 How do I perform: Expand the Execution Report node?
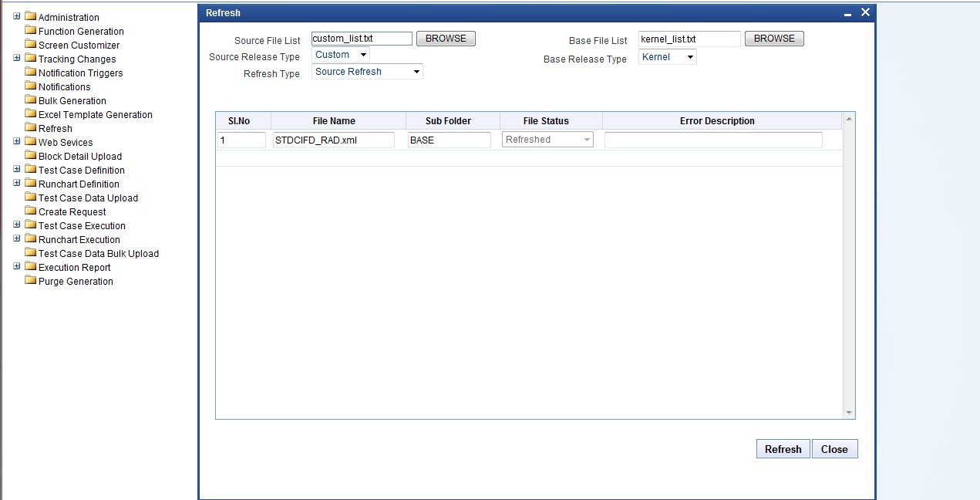coord(17,266)
